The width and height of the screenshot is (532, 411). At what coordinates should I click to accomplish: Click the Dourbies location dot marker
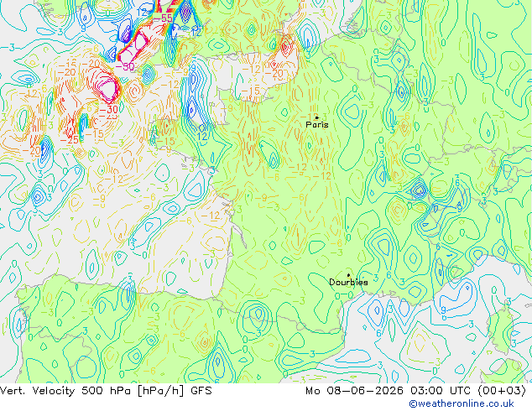[348, 275]
